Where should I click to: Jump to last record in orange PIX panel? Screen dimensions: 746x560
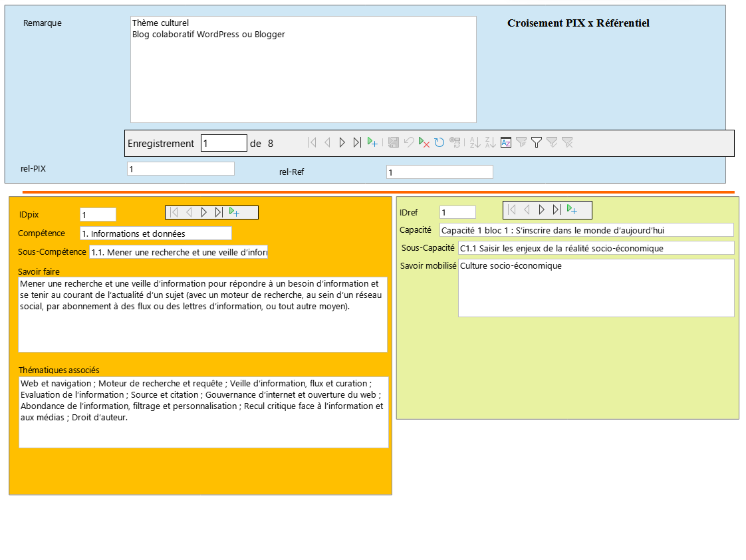[218, 213]
